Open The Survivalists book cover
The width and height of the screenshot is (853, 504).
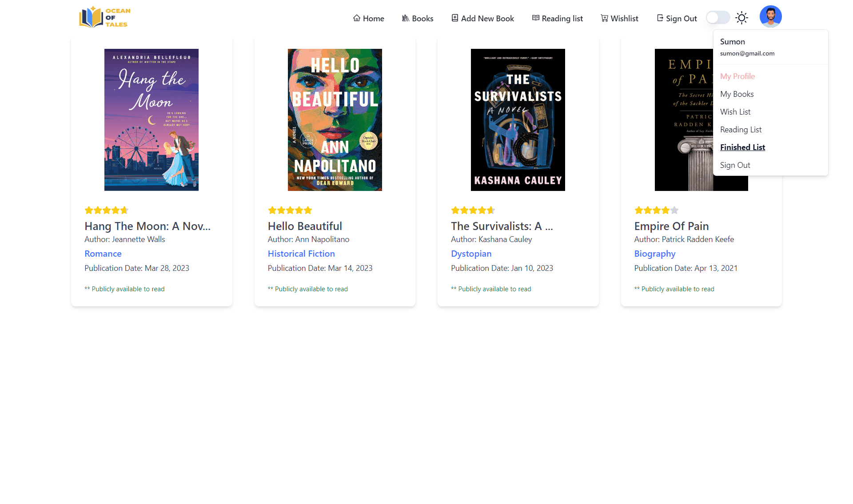(x=518, y=120)
